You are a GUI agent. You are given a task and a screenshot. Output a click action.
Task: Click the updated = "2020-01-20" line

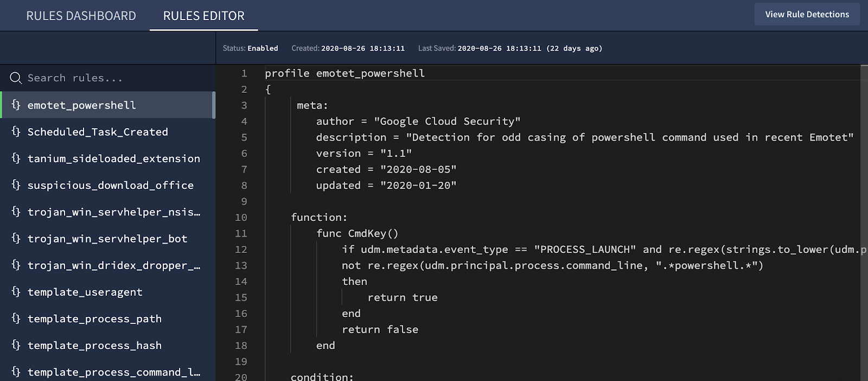[x=386, y=185]
